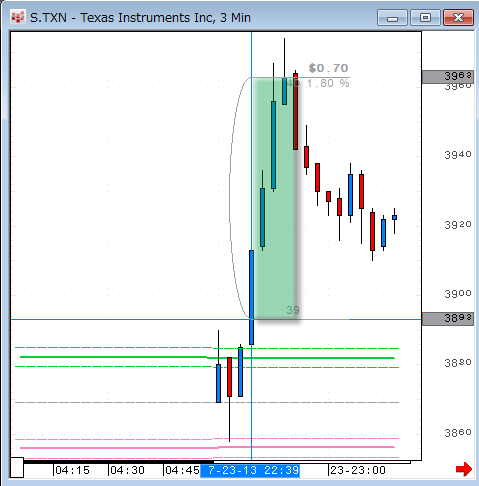Click the 04:45 time axis label
479x486 pixels.
[182, 470]
